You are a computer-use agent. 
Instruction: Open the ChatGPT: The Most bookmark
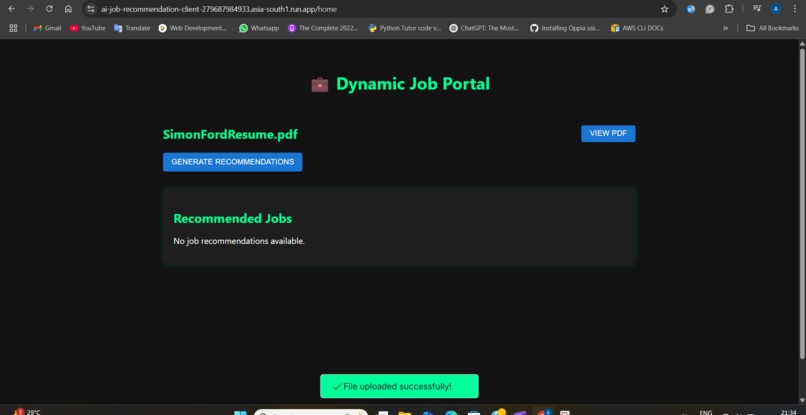click(x=485, y=28)
